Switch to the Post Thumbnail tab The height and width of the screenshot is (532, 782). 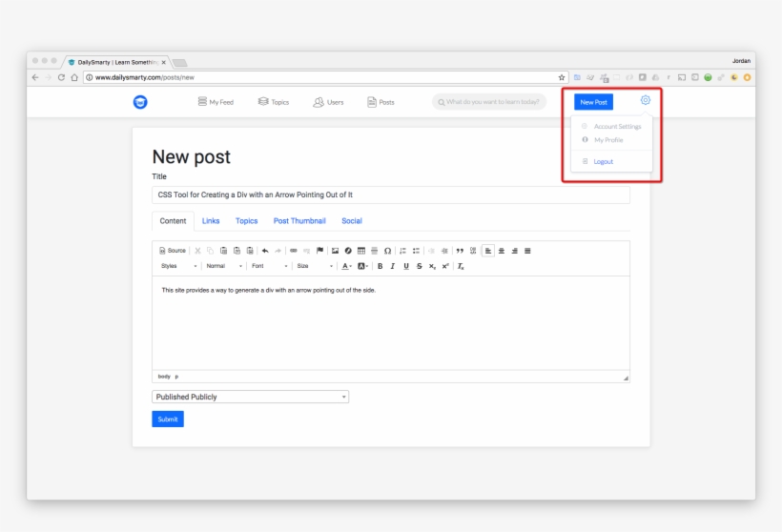pyautogui.click(x=299, y=221)
